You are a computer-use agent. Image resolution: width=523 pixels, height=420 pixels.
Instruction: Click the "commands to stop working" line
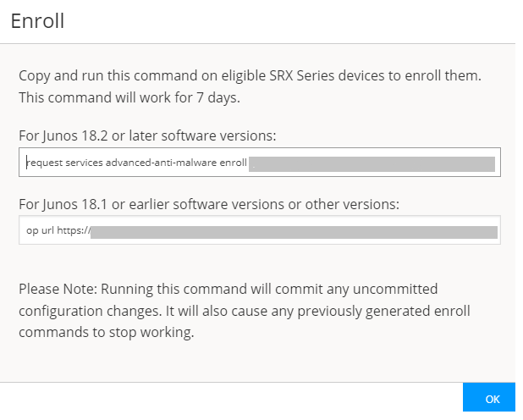106,333
